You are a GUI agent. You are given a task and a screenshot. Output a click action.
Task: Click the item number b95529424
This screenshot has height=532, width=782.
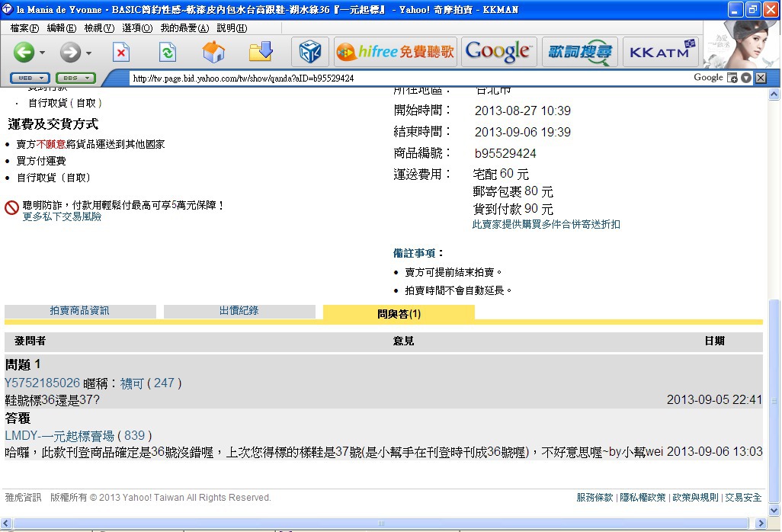pos(505,153)
